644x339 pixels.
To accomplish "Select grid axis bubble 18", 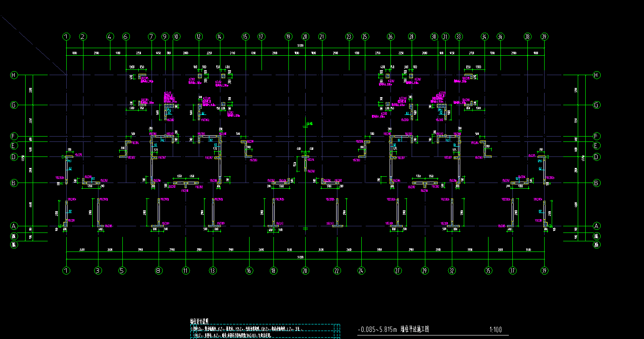I will point(274,270).
